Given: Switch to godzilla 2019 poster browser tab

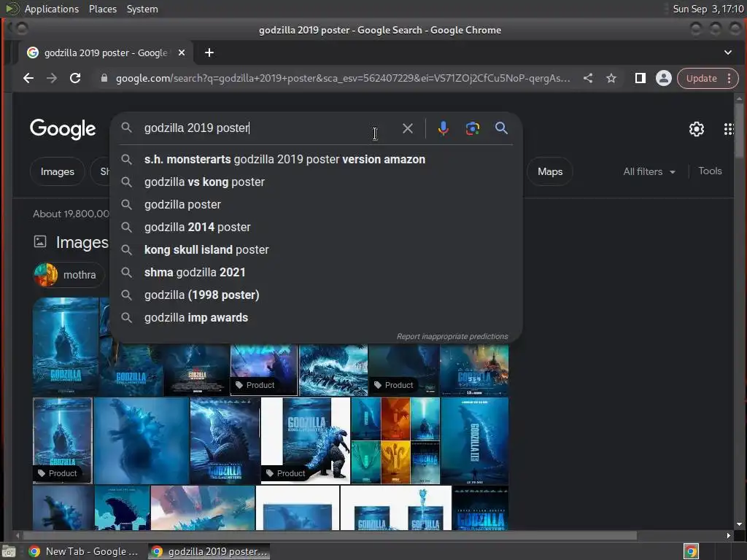Looking at the screenshot, I should click(x=105, y=52).
